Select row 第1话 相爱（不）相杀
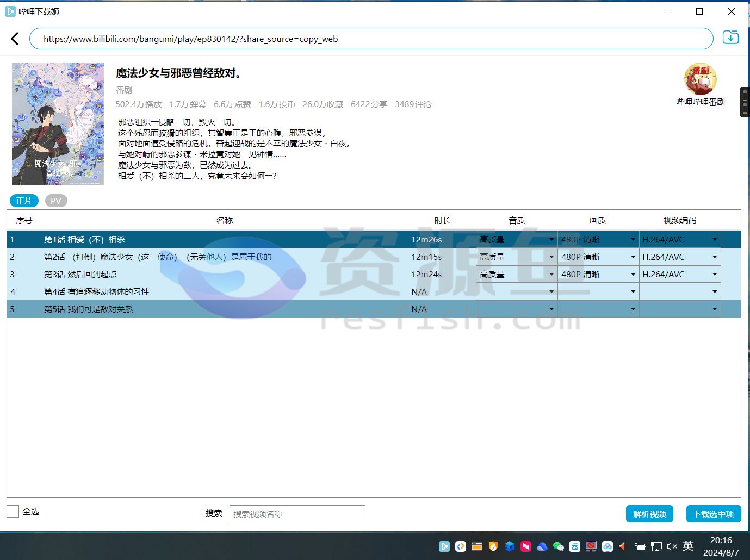750x560 pixels. click(x=374, y=239)
